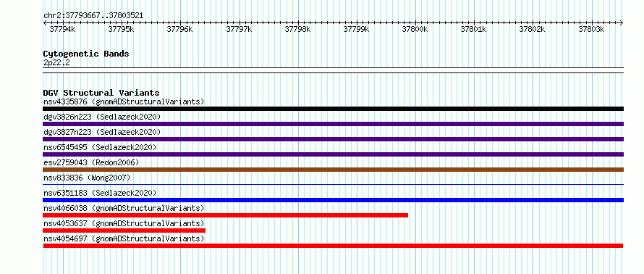
Task: Click the 37798k ruler tick label
Action: click(298, 29)
